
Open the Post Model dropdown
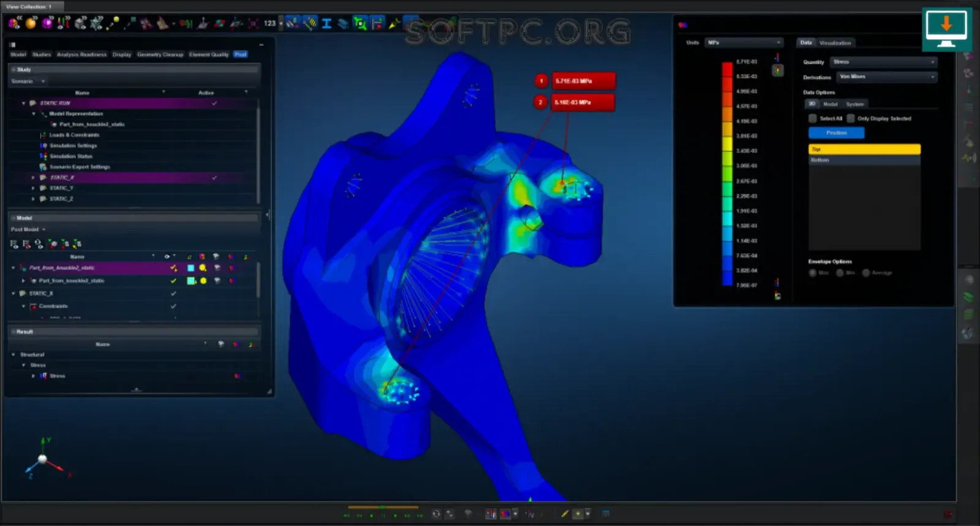coord(28,229)
